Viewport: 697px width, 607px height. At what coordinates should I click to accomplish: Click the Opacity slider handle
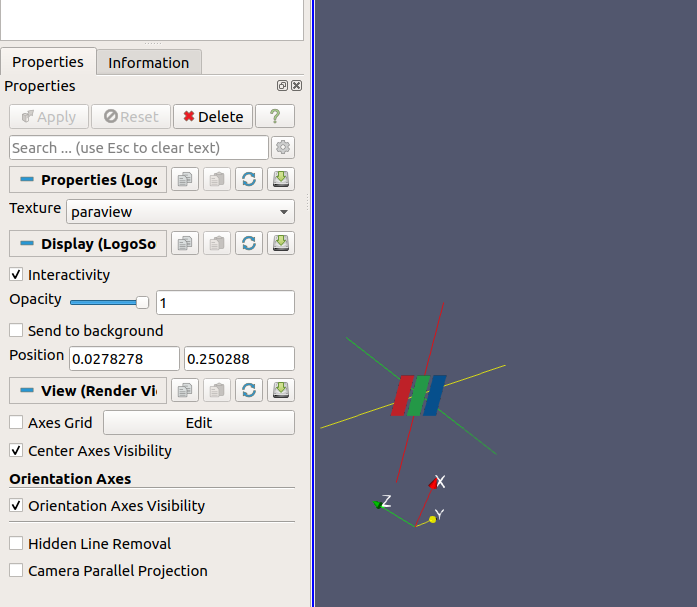click(x=142, y=303)
